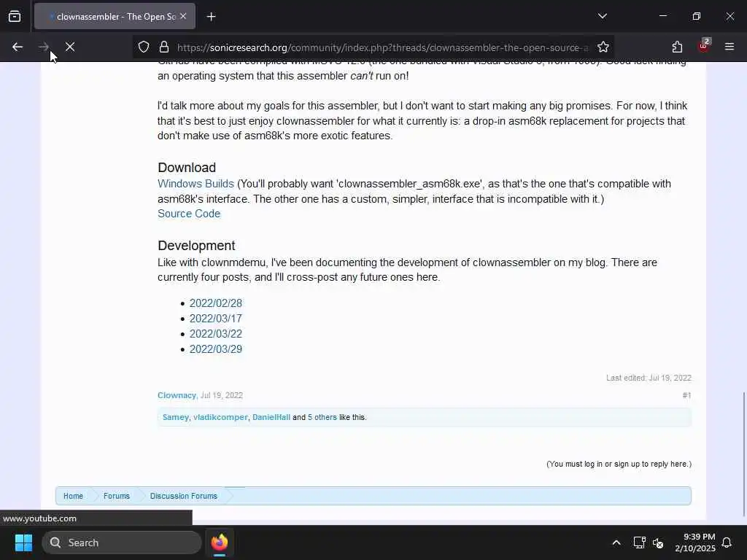Open Firefox View recent browsing

click(15, 17)
